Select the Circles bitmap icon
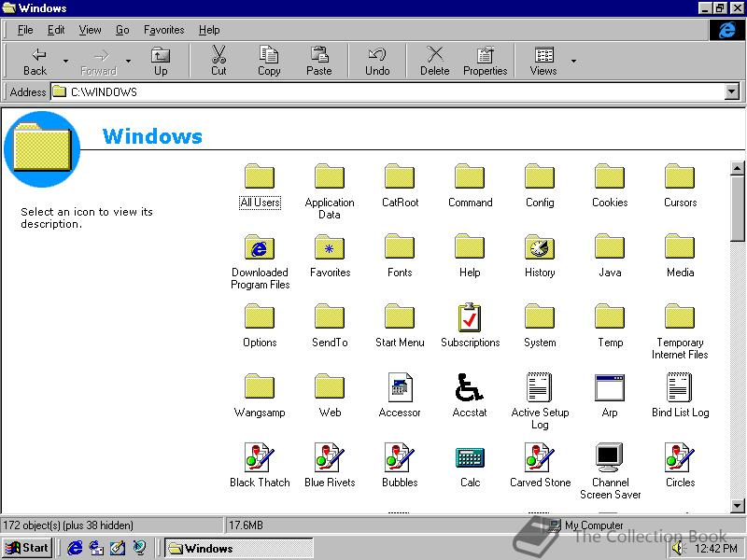The width and height of the screenshot is (747, 560). tap(680, 466)
